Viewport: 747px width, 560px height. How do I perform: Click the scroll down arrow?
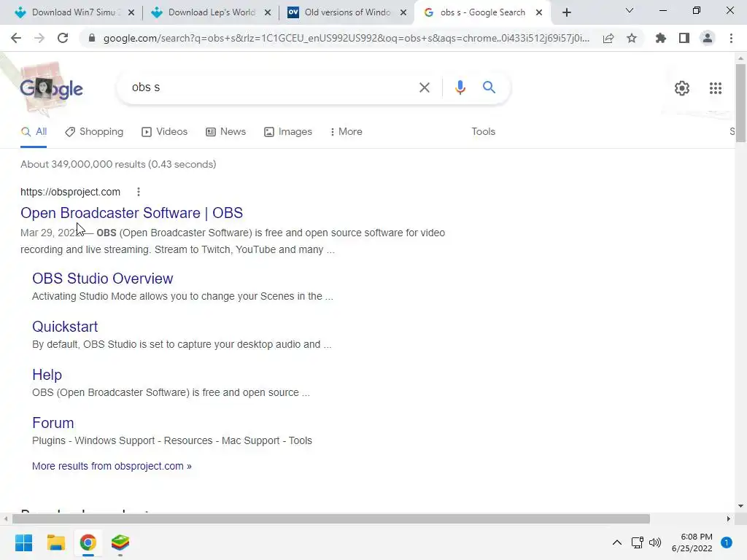[740, 506]
